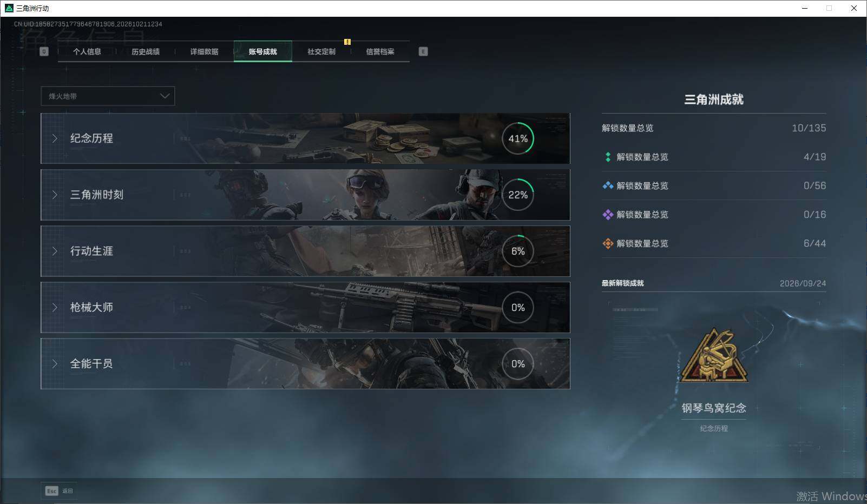The width and height of the screenshot is (867, 504).
Task: Click the 钢琴鸟窝纪念 achievement name
Action: (x=714, y=408)
